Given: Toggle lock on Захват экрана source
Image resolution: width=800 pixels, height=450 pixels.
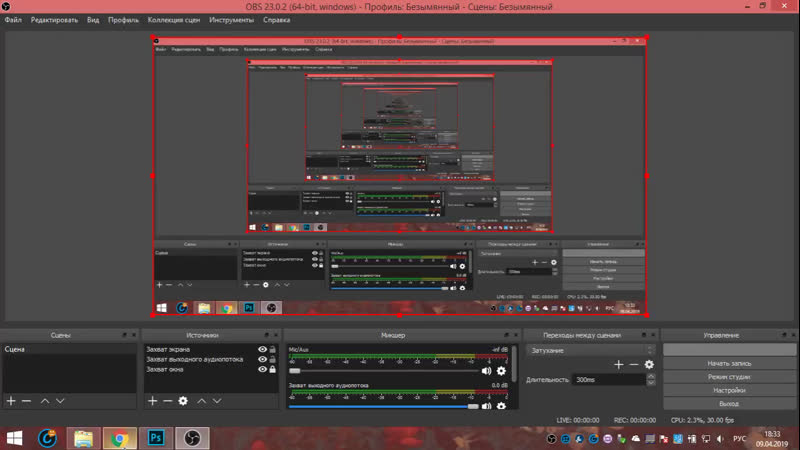Looking at the screenshot, I should pyautogui.click(x=272, y=349).
